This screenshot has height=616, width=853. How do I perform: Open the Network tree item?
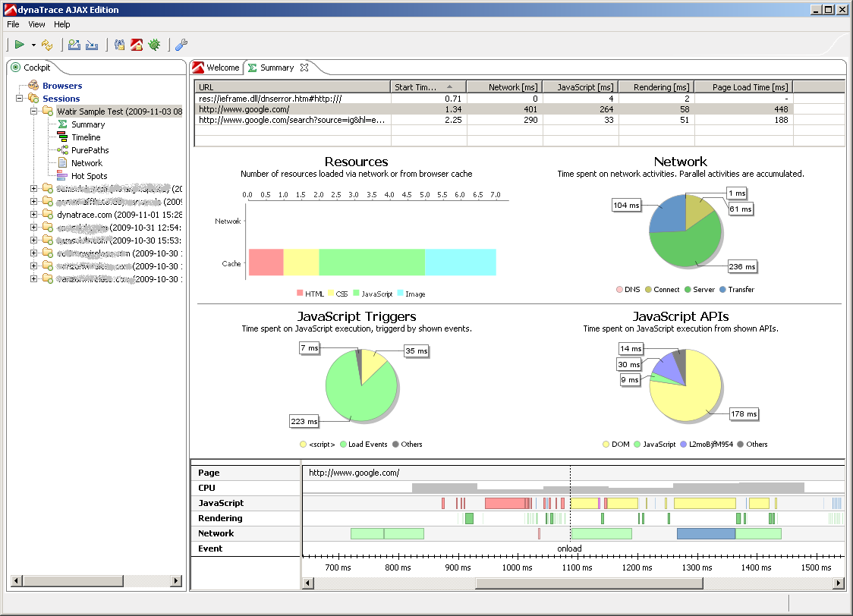(x=87, y=163)
